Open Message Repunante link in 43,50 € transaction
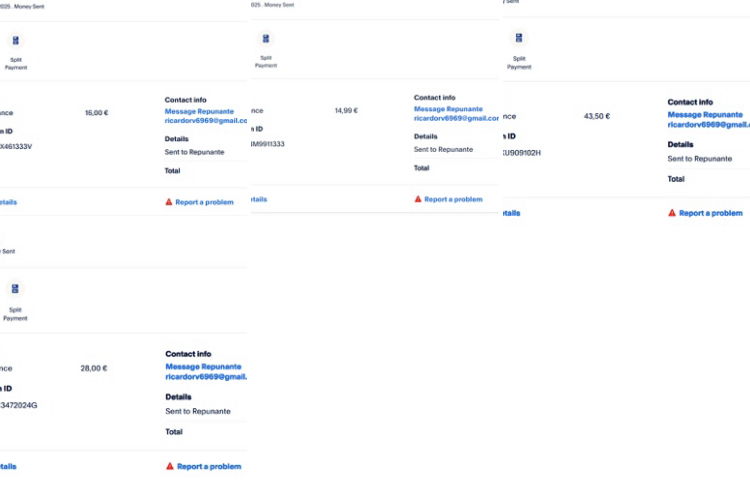 705,114
